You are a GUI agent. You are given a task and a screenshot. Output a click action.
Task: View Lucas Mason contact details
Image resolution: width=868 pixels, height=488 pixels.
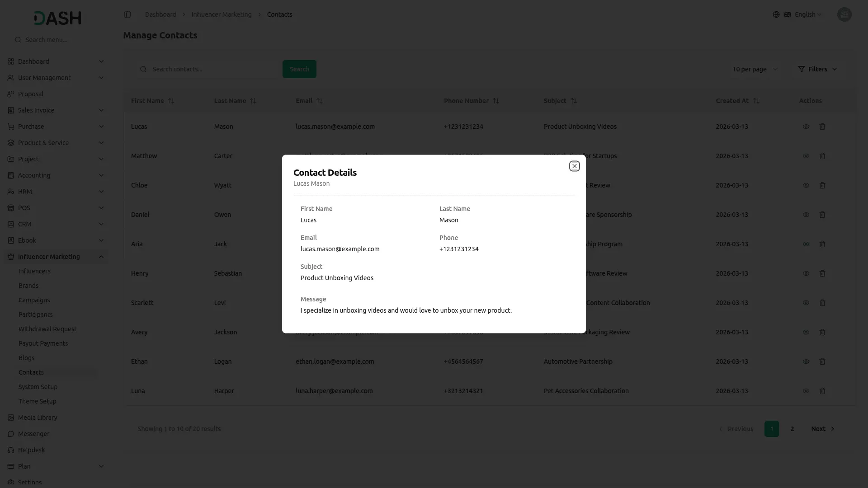(x=806, y=127)
